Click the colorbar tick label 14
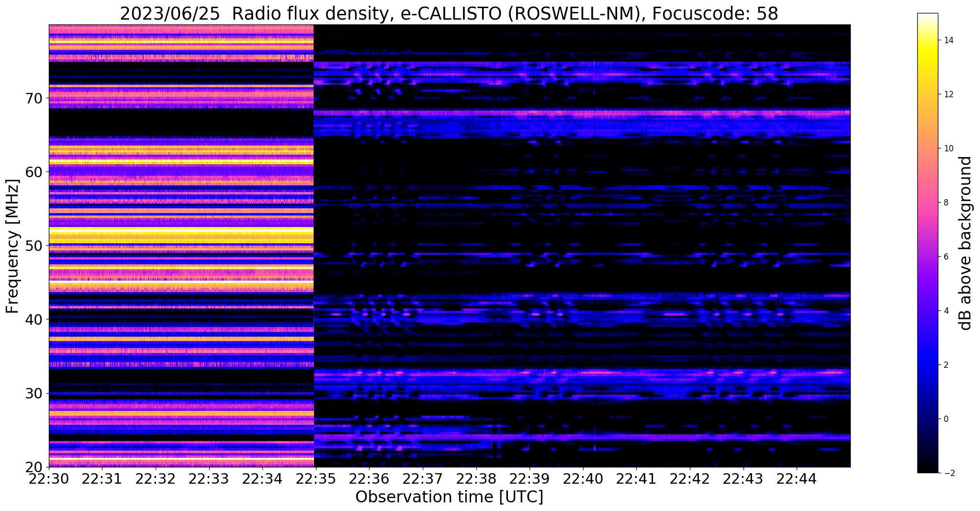This screenshot has height=511, width=980. pos(948,40)
